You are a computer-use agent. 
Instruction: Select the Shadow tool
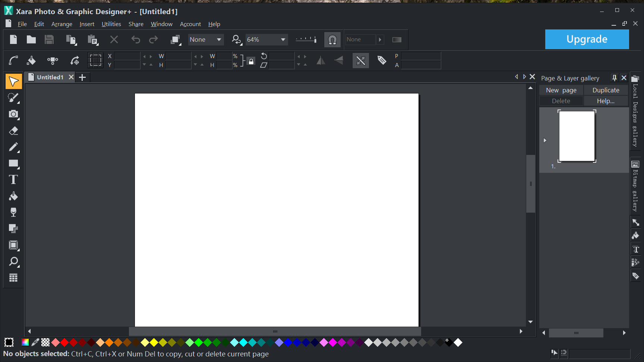(14, 229)
